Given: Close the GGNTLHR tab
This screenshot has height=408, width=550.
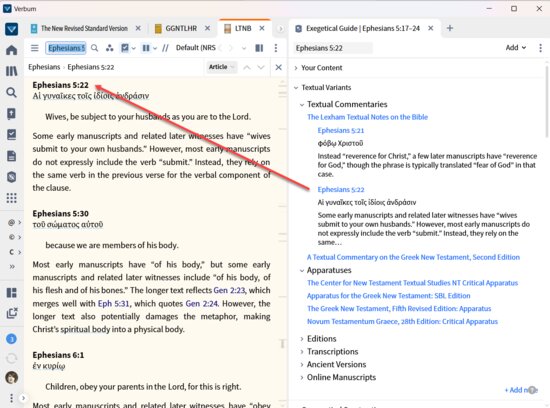Looking at the screenshot, I should 208,28.
